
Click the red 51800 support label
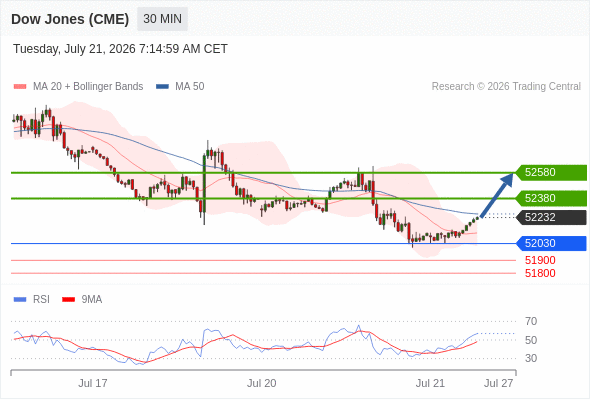[540, 273]
